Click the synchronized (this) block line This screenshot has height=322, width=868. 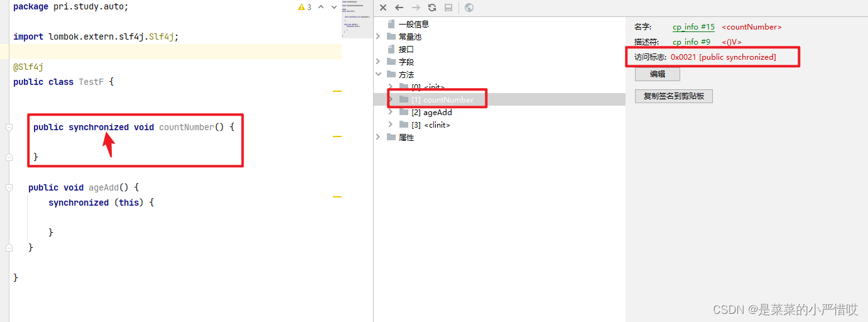click(x=101, y=203)
